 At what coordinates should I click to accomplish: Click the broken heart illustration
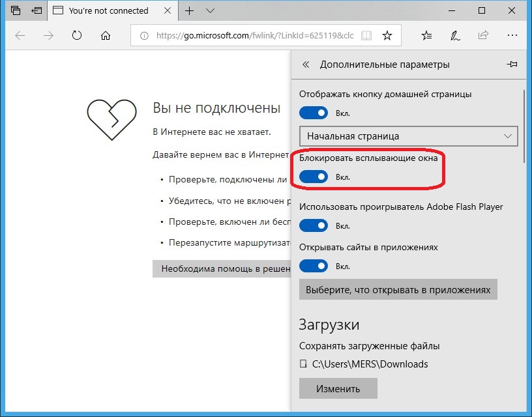tap(112, 120)
